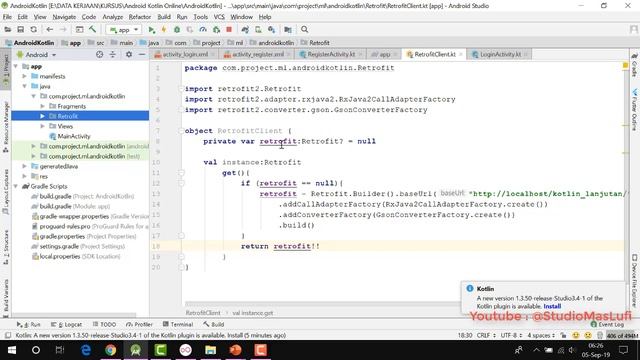This screenshot has width=640, height=360.
Task: Expand the generatedJava folder
Action: 24,166
